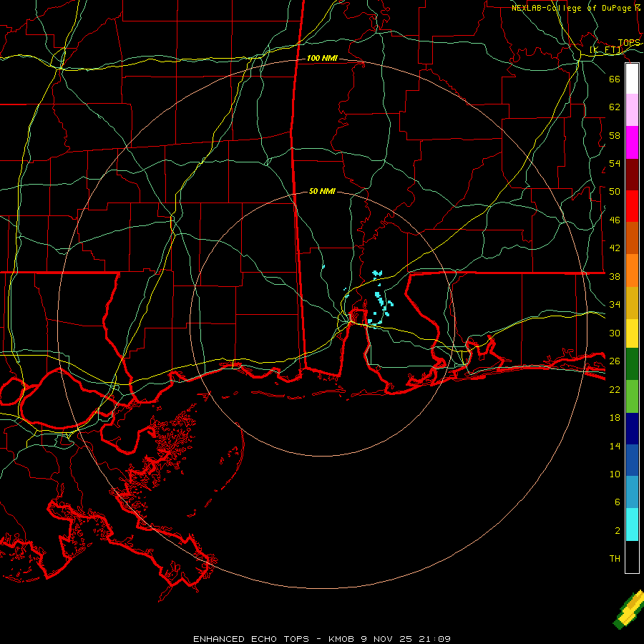Pick the dark green swatch beside 26

click(632, 364)
